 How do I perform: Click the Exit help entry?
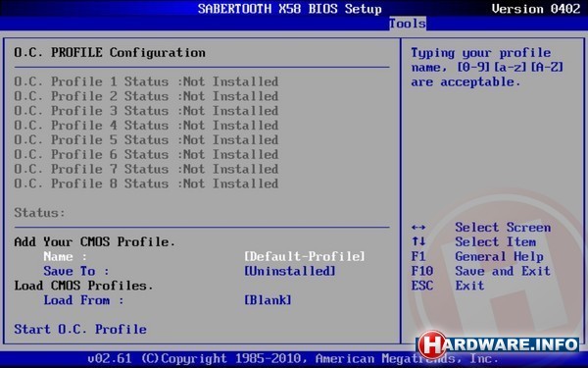pos(469,286)
